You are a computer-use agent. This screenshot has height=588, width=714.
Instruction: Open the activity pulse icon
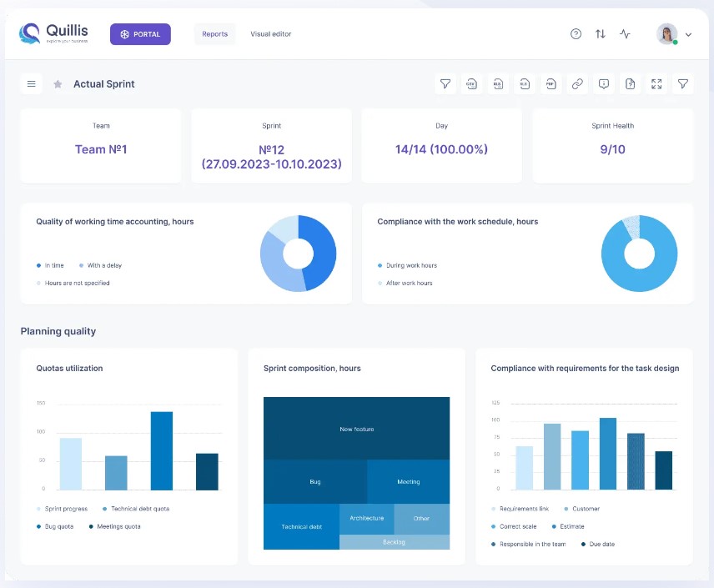click(625, 34)
